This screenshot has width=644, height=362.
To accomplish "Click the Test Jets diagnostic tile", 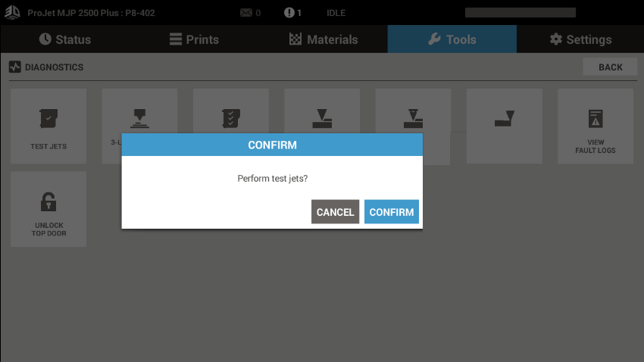I will (x=48, y=126).
